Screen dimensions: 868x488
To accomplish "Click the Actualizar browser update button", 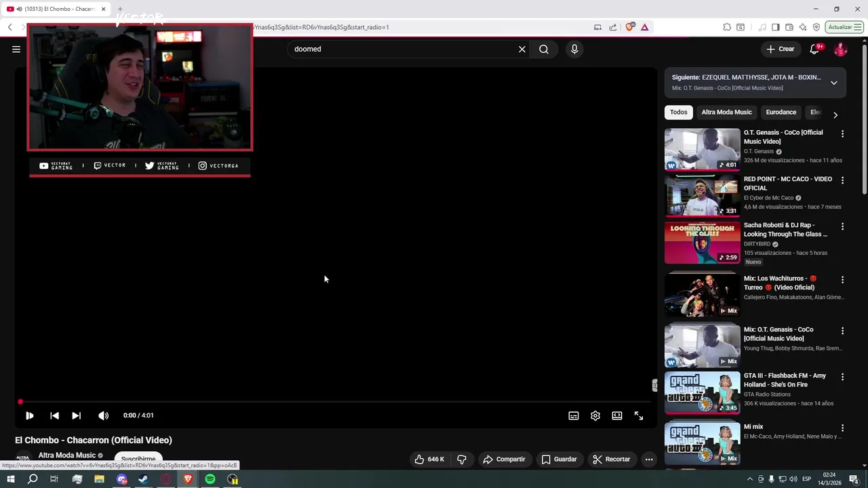I will pos(844,27).
